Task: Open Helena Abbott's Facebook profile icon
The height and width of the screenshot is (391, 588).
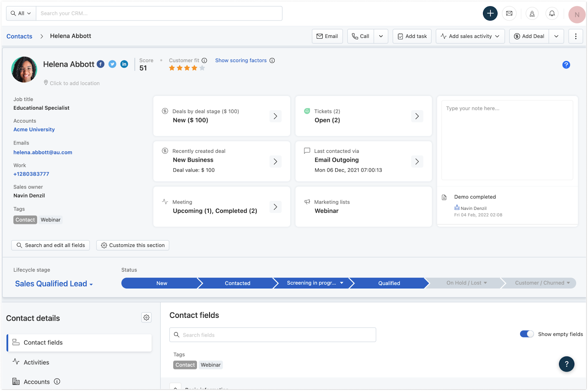Action: (x=101, y=64)
